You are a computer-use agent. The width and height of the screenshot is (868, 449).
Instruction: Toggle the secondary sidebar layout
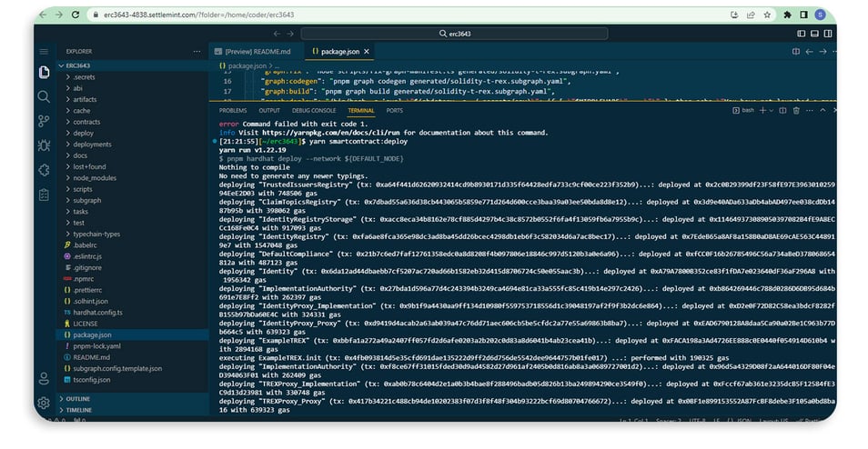[x=828, y=34]
